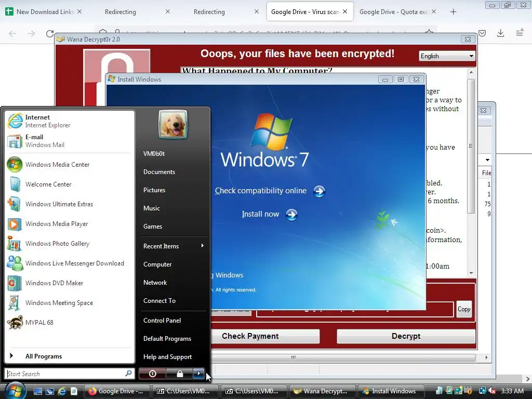Click Switch between windows quick launch icon
532x399 pixels.
[50, 391]
